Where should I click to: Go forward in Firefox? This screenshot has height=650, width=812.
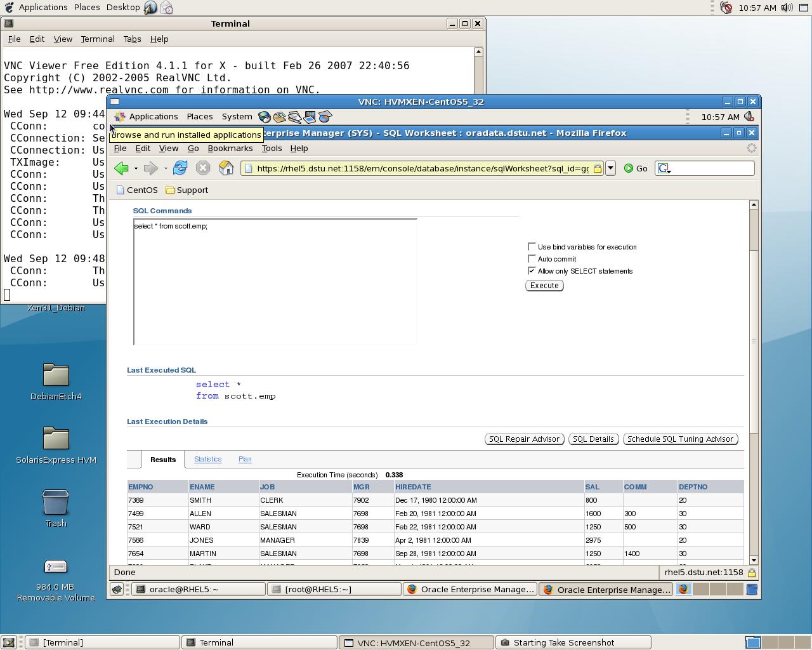pyautogui.click(x=150, y=168)
